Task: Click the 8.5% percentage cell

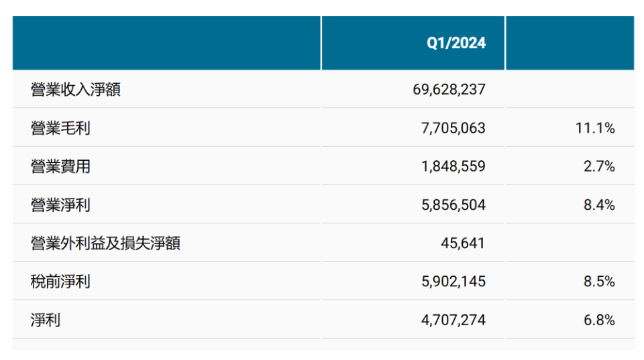Action: coord(599,282)
